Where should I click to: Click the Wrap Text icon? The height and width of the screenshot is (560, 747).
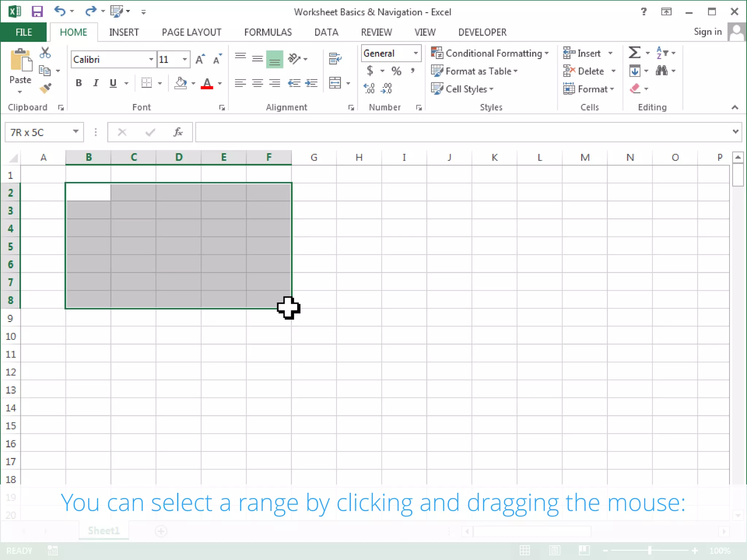(335, 58)
